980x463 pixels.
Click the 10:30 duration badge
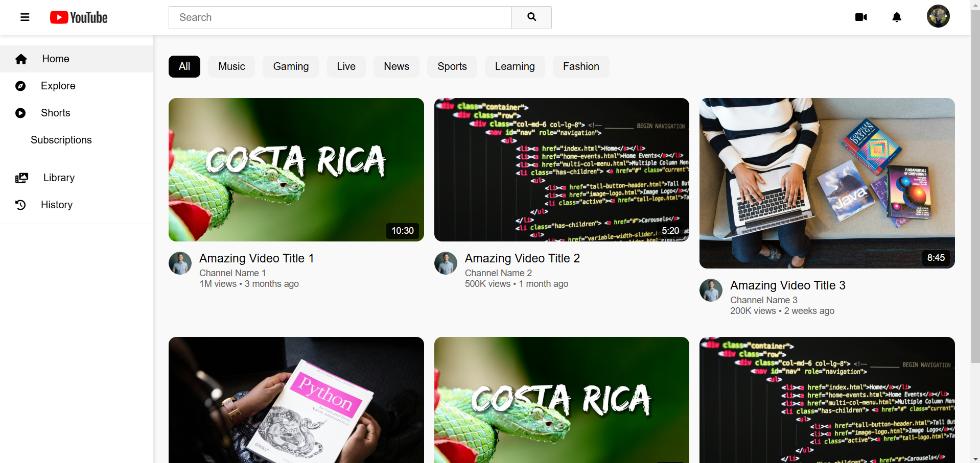click(403, 231)
